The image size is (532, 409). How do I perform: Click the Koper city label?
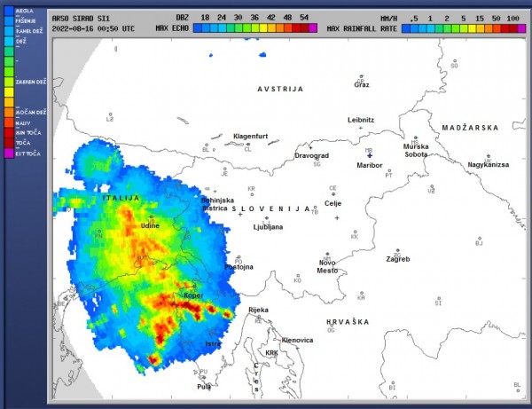pos(193,295)
